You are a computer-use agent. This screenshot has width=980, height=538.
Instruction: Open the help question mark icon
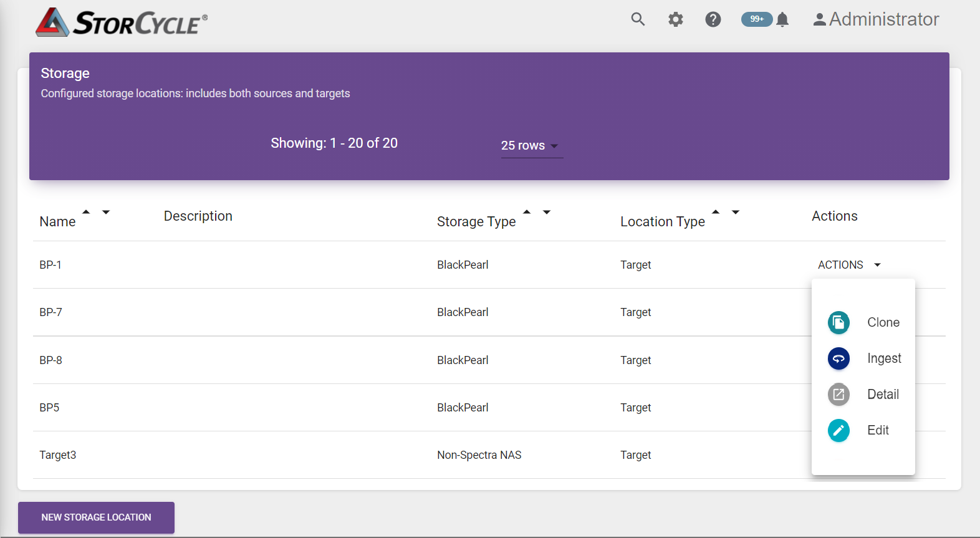(x=713, y=19)
